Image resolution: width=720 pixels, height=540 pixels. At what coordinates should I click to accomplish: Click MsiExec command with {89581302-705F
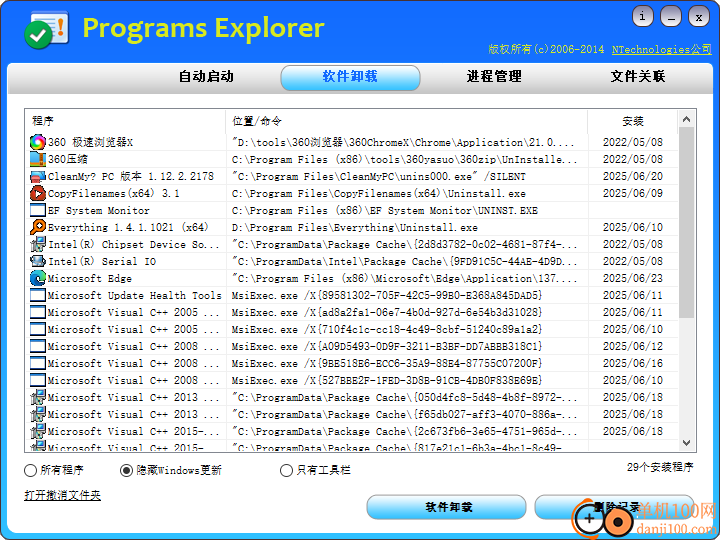click(387, 295)
